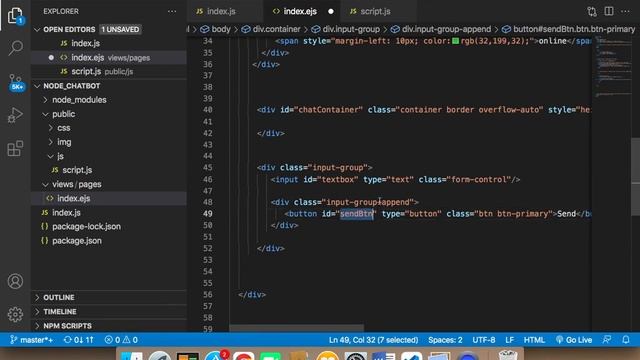The image size is (640, 360).
Task: Open index.js in the Open Editors list
Action: 85,43
